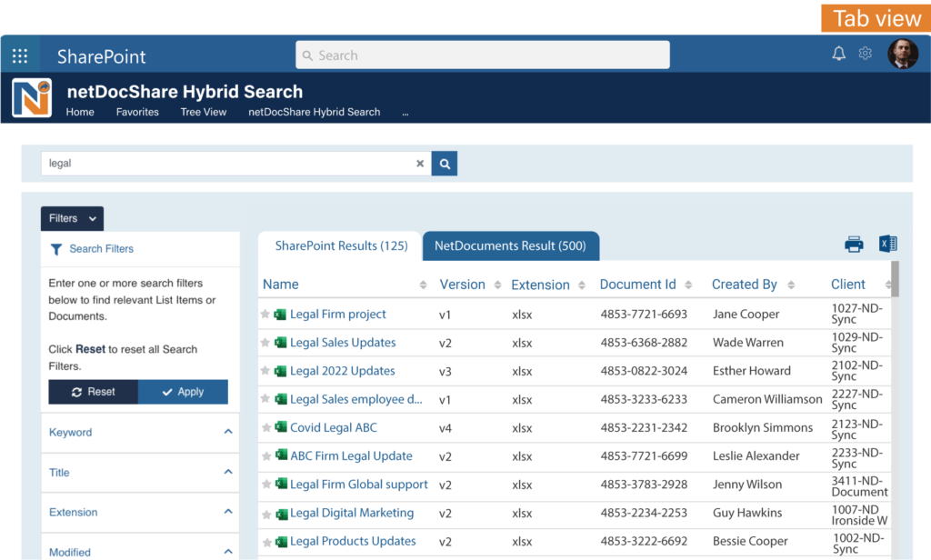The image size is (931, 560).
Task: Switch to SharePoint Results (125) tab
Action: 341,245
